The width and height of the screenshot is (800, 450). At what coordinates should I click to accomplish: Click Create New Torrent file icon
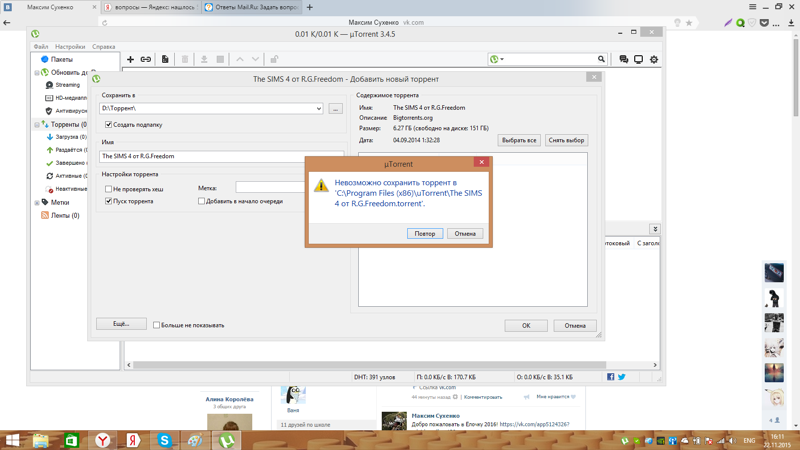(x=165, y=59)
